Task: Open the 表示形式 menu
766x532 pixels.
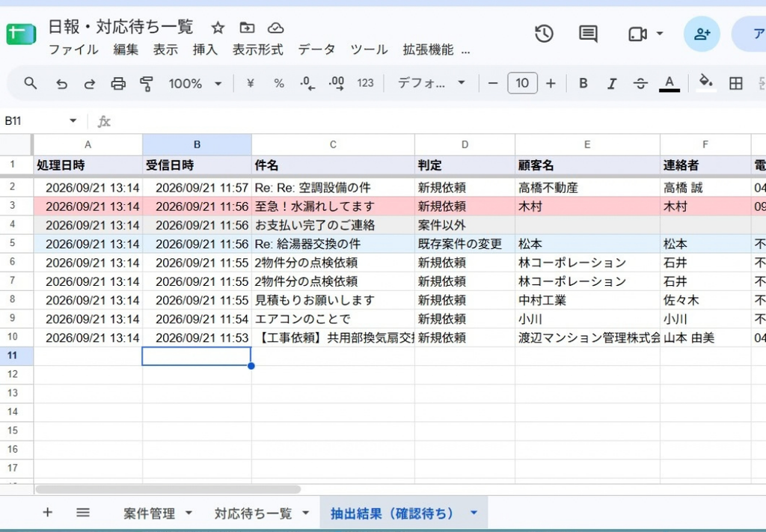Action: [257, 50]
